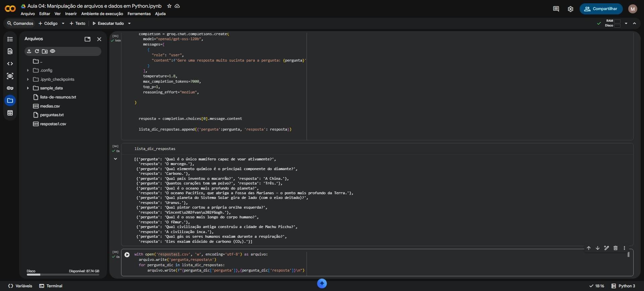Open the variable inspector sidebar icon
This screenshot has height=291, width=644.
[10, 76]
